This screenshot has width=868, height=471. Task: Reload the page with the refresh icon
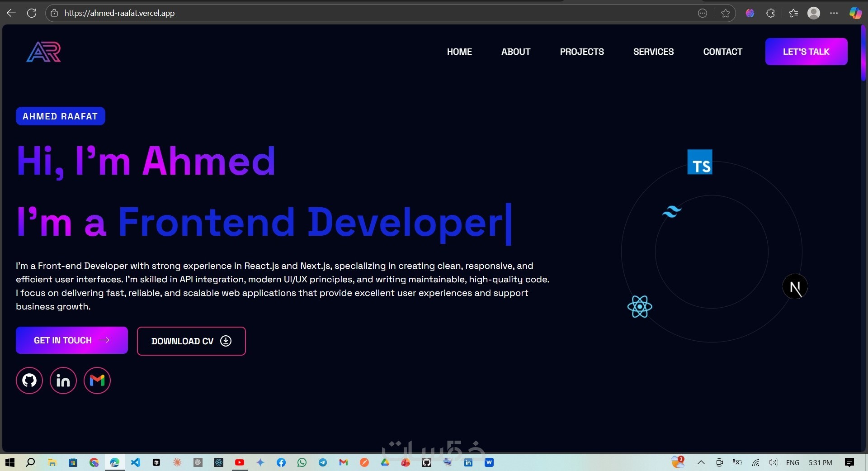[x=32, y=13]
